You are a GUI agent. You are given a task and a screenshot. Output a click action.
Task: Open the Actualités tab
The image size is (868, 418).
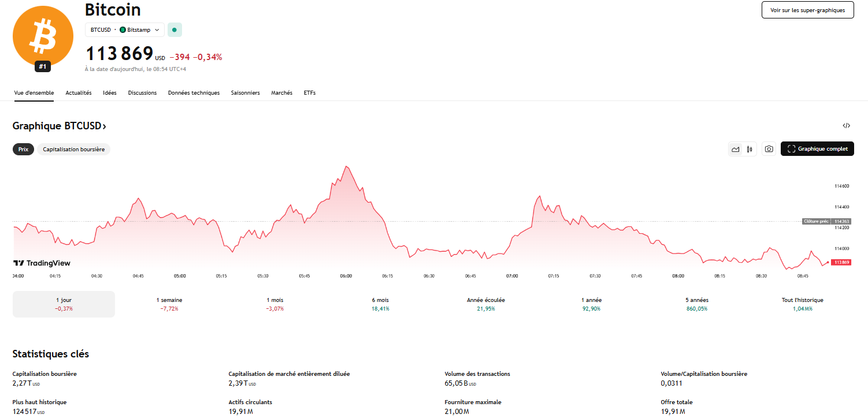tap(79, 92)
